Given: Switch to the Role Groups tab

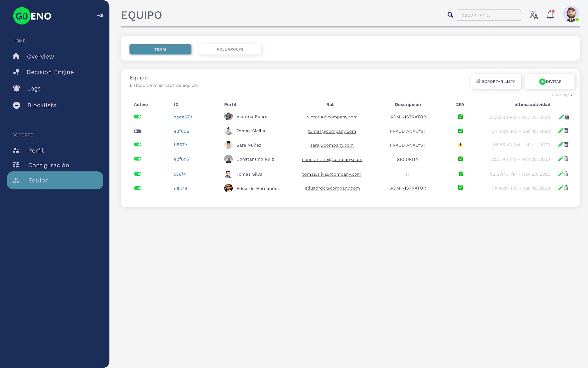Looking at the screenshot, I should point(230,49).
